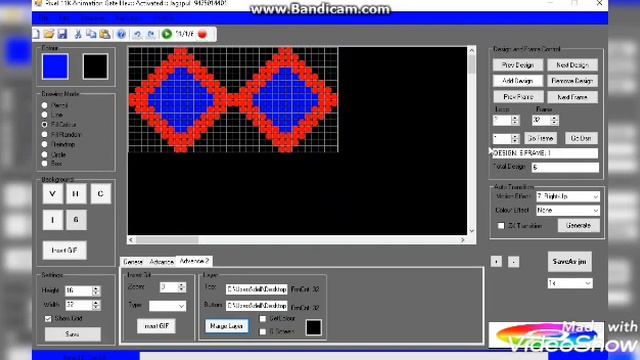Switch to the Advance tab
Viewport: 640px width, 360px height.
click(162, 262)
